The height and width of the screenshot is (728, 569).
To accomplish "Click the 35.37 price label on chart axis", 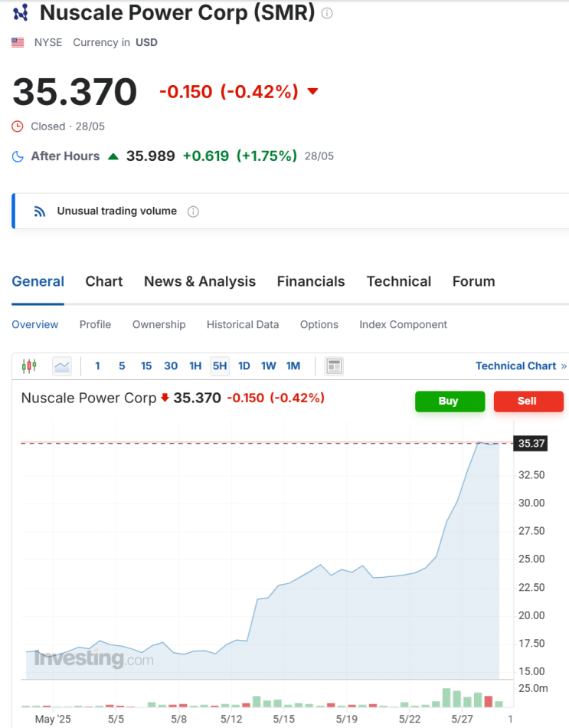I will click(531, 443).
